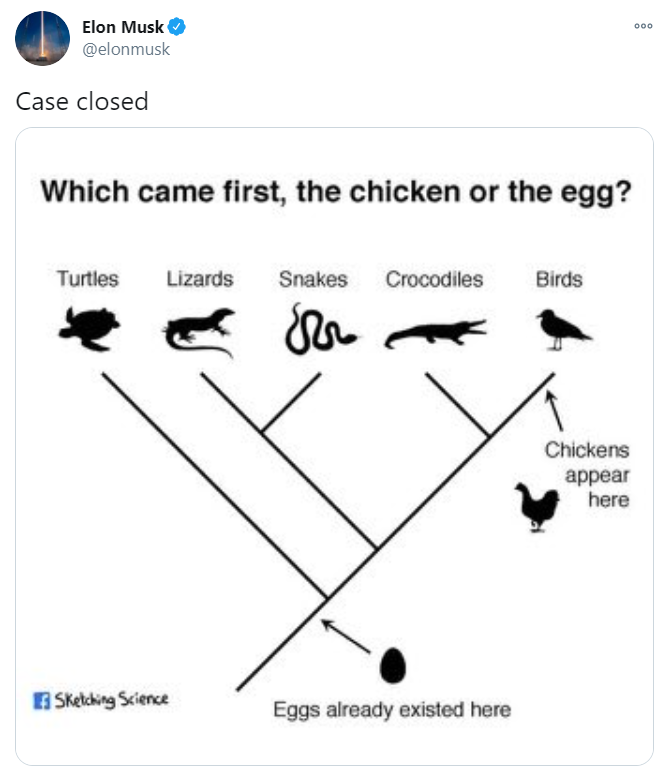The height and width of the screenshot is (782, 668).
Task: Click the snake silhouette icon
Action: point(318,332)
